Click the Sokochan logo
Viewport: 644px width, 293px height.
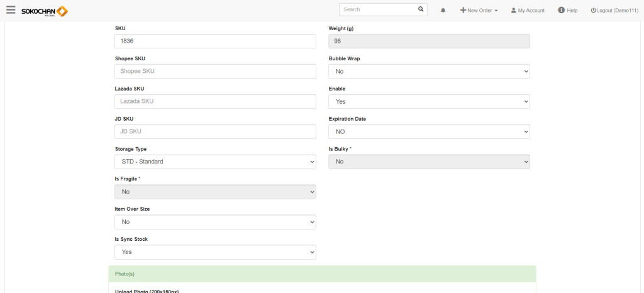pos(44,11)
